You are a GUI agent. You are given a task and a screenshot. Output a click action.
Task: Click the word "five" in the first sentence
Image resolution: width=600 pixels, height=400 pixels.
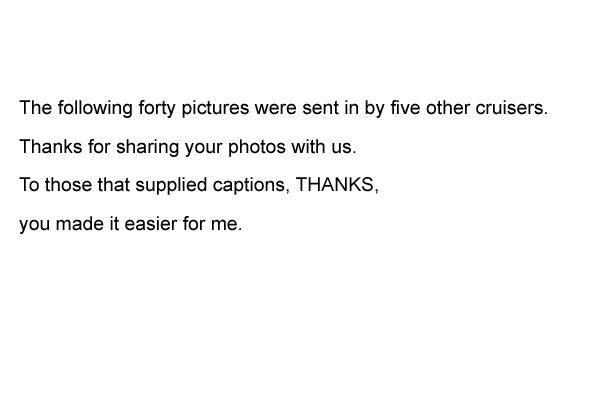tap(405, 108)
